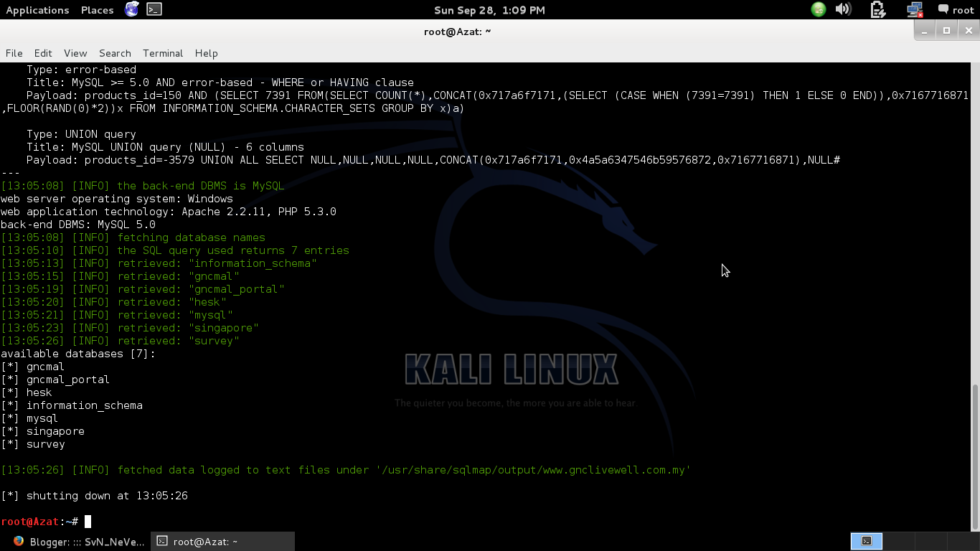This screenshot has width=980, height=551.
Task: Click 'web application technology: Apache 2.2.11' line
Action: pos(169,212)
